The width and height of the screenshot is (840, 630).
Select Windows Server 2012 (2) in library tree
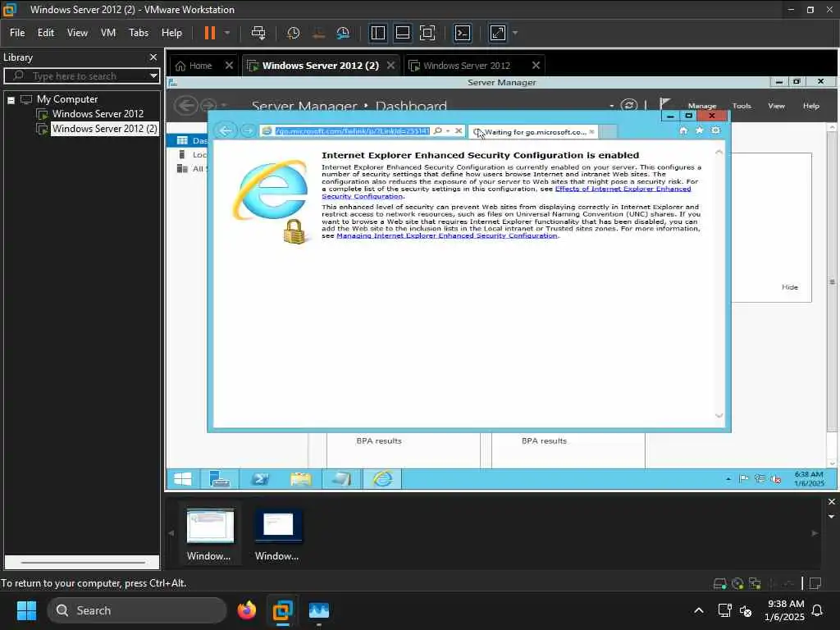(x=104, y=129)
